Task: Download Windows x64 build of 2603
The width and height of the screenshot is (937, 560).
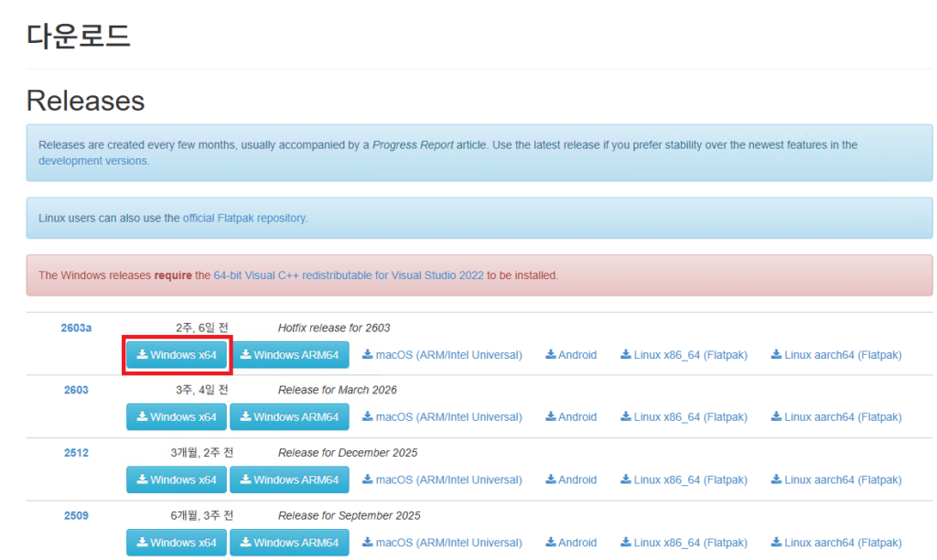Action: pyautogui.click(x=177, y=417)
